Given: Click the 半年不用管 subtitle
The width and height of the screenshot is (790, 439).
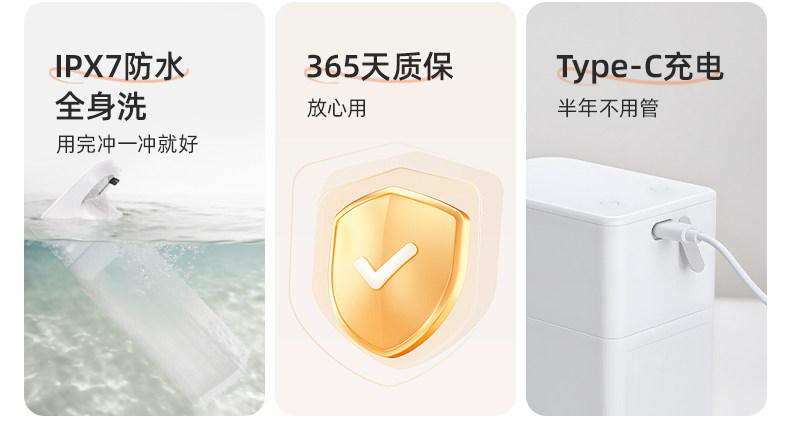Looking at the screenshot, I should (608, 108).
